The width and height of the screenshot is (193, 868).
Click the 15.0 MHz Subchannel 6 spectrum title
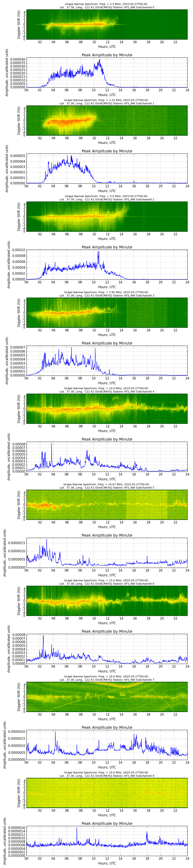coord(107,582)
